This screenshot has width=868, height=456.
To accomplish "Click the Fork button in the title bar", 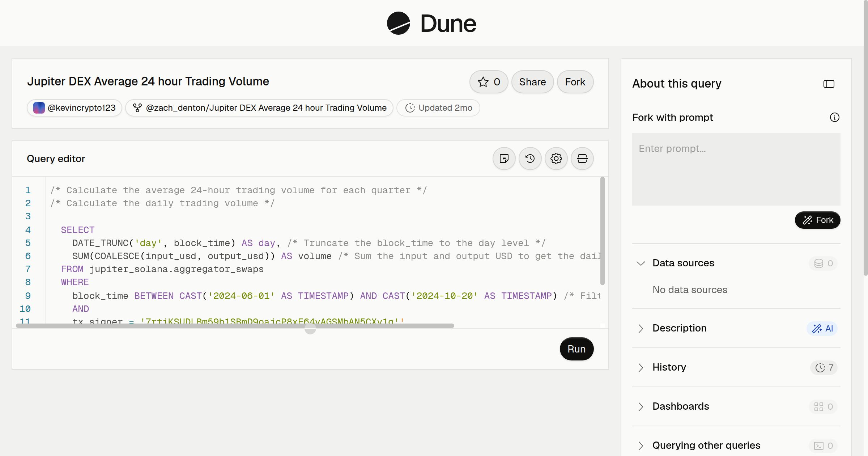I will tap(575, 82).
